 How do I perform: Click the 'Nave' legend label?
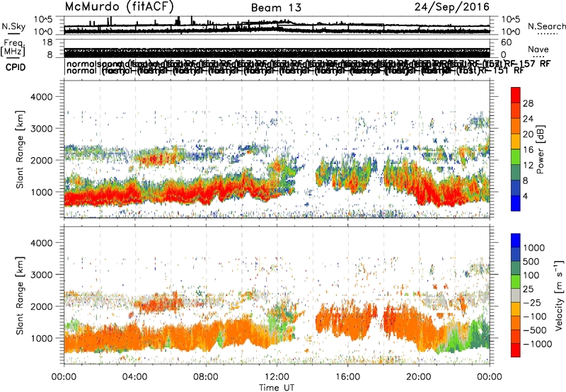pos(538,49)
